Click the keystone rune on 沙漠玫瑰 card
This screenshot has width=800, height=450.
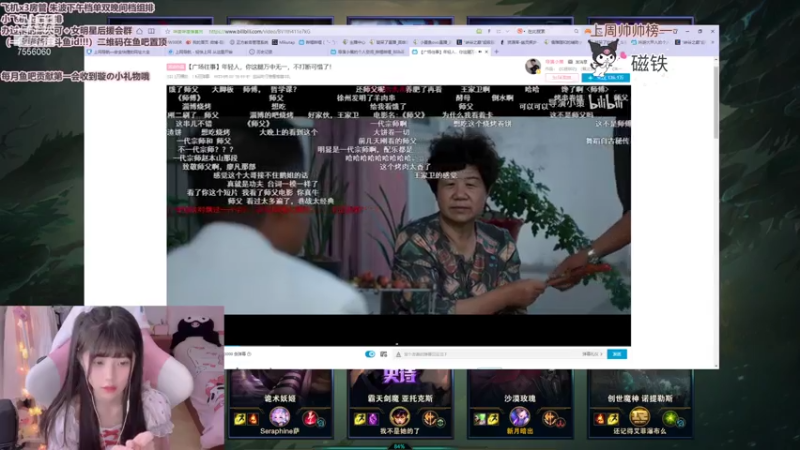549,418
